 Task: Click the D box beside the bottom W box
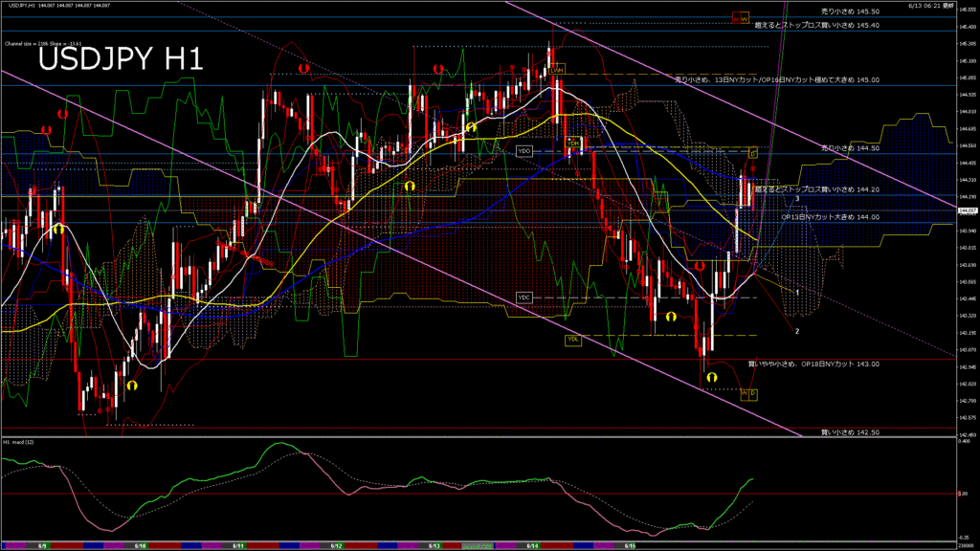pyautogui.click(x=752, y=393)
